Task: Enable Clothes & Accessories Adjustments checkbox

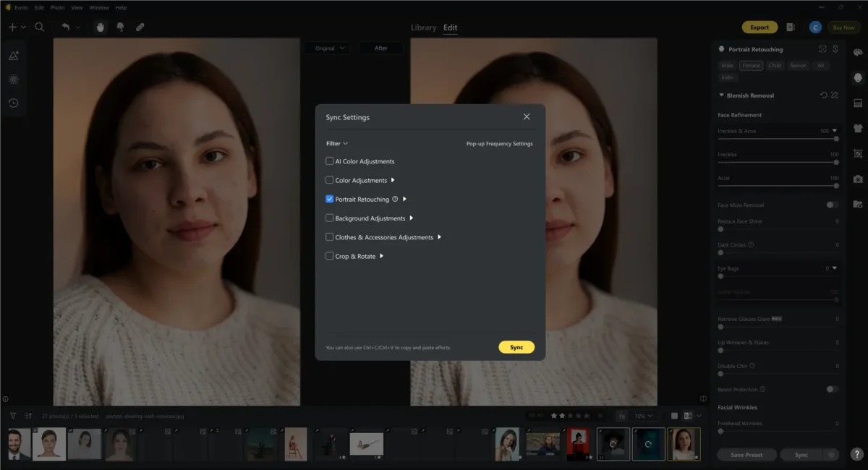Action: click(330, 237)
